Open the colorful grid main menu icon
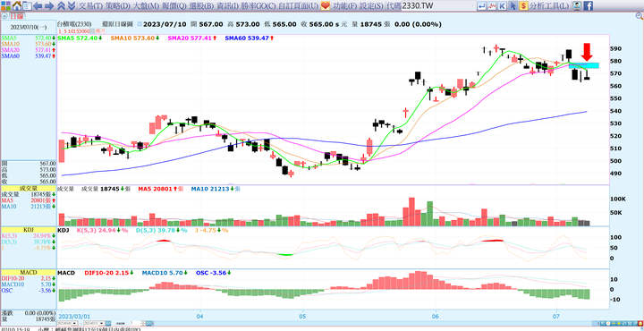The image size is (644, 331). tap(6, 5)
